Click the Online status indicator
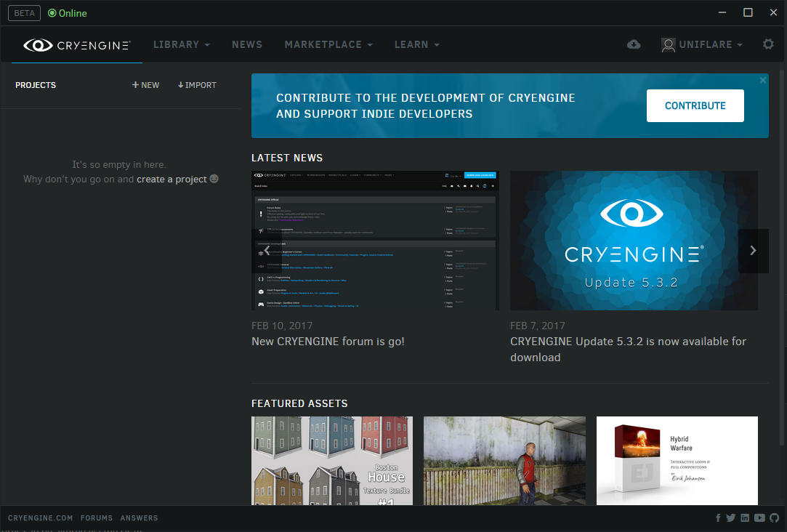Screen dimensions: 787x532 tap(68, 13)
